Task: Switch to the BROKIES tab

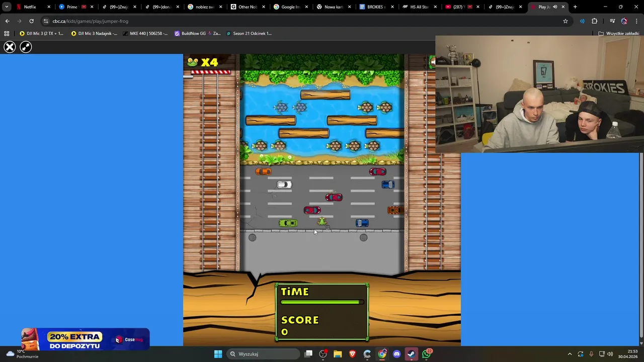Action: [376, 7]
